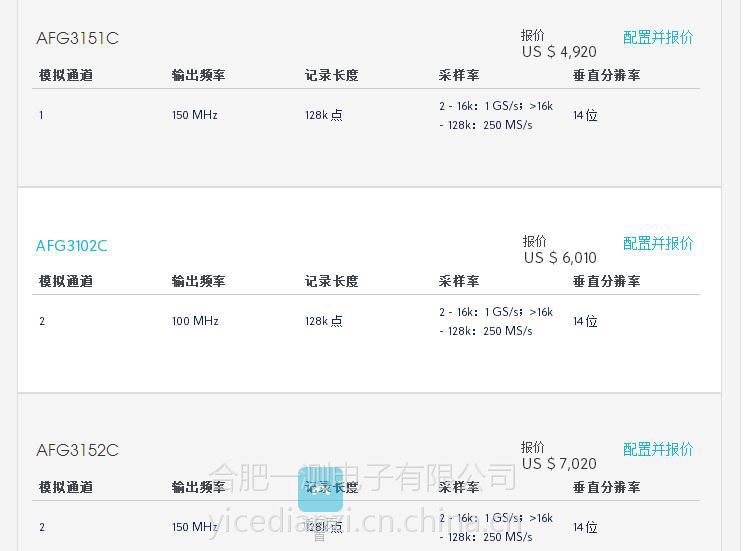Click 模拟通道 header in AFG3151C table
Image resolution: width=743 pixels, height=551 pixels.
pyautogui.click(x=66, y=75)
